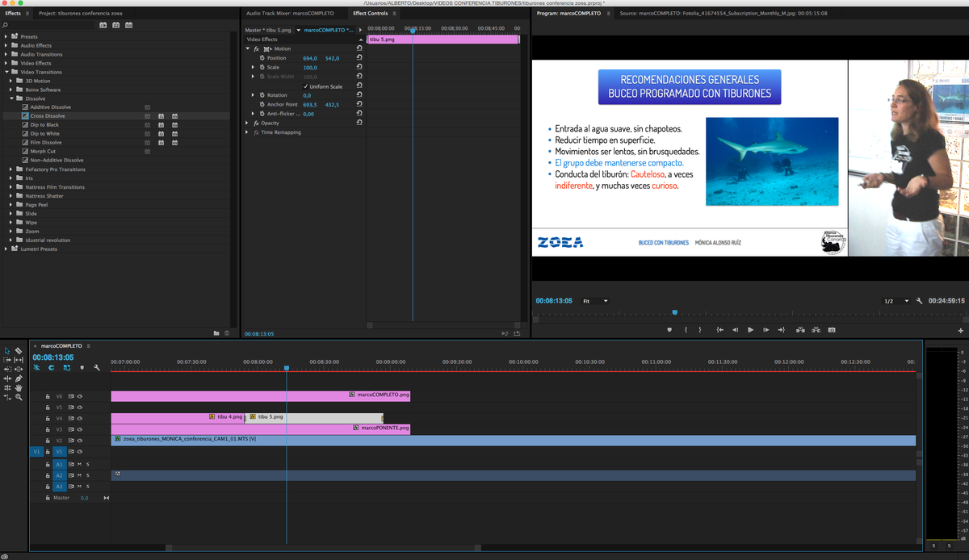Select the Track Select Forward tool
Viewport: 969px width, 560px height.
point(7,360)
